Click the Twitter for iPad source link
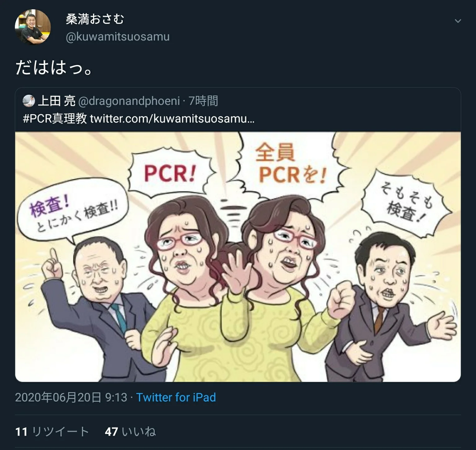This screenshot has width=476, height=450. pos(176,397)
